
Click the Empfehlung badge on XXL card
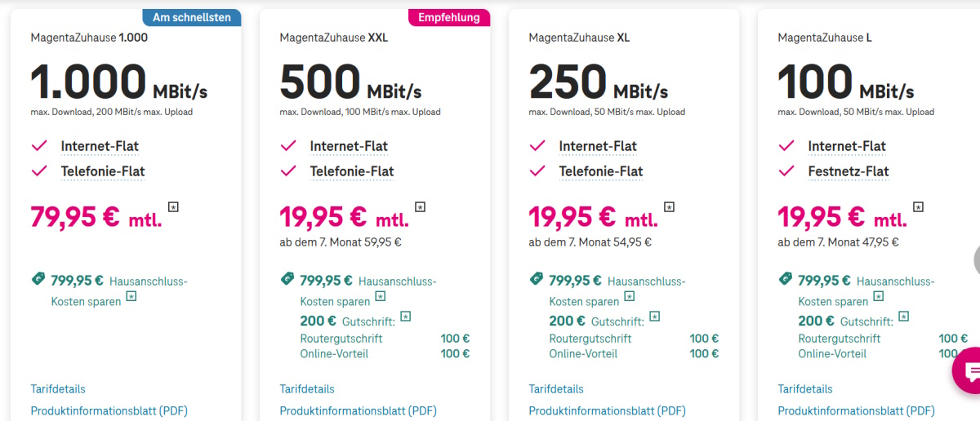(449, 18)
